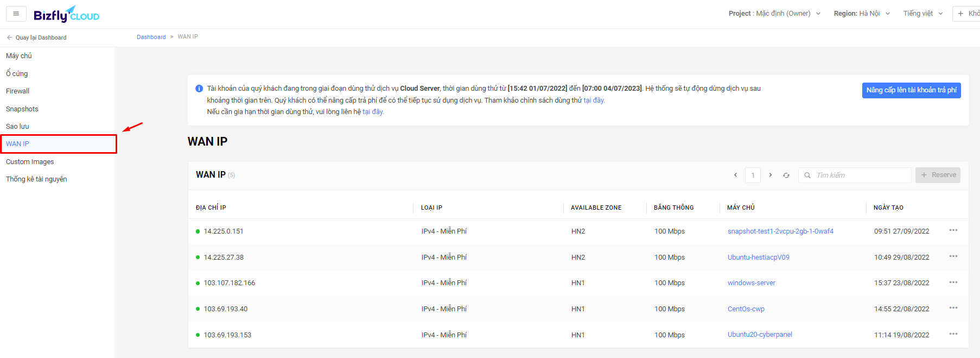Click the Dashboard breadcrumb link
The image size is (980, 358).
(151, 37)
